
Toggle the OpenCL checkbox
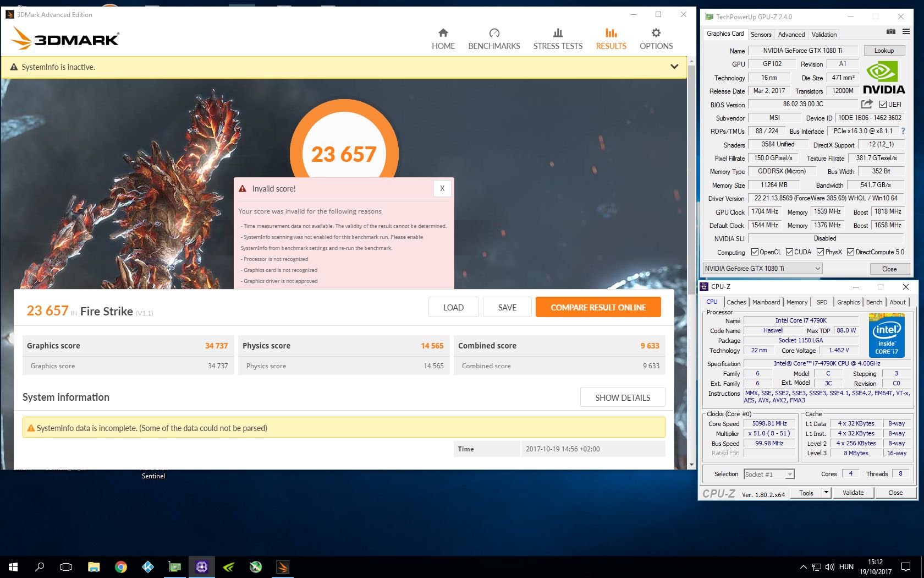tap(755, 252)
